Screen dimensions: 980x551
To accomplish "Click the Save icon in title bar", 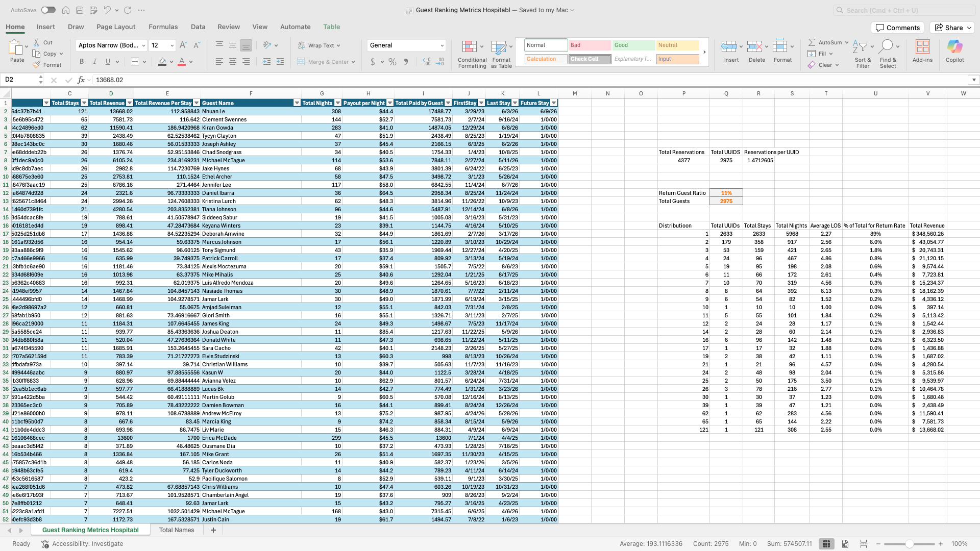I will [80, 10].
